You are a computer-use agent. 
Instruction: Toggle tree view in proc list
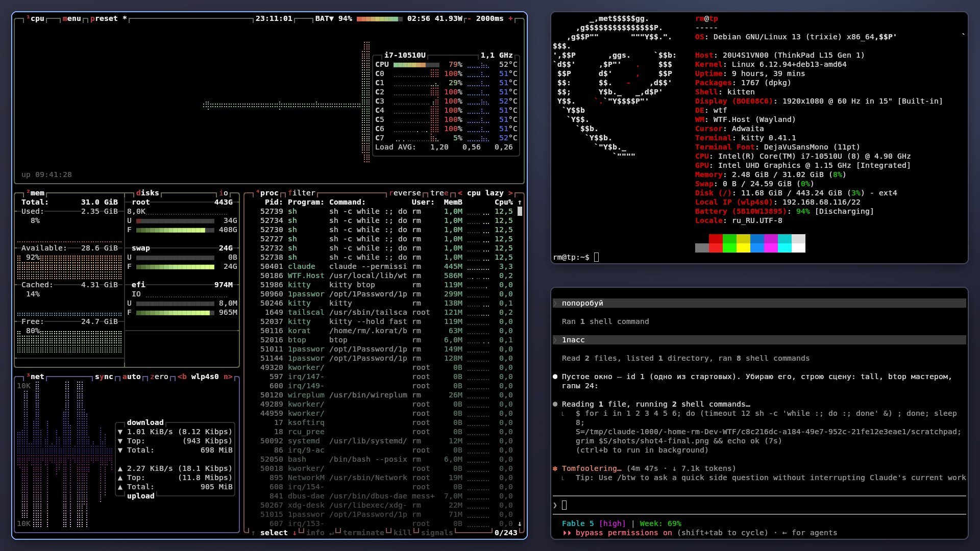pyautogui.click(x=439, y=193)
